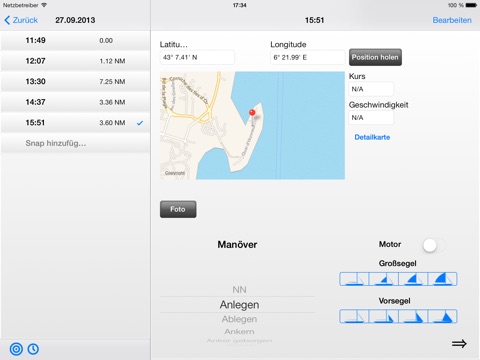Tap the double arrow next-page icon
The height and width of the screenshot is (360, 480).
click(x=459, y=344)
